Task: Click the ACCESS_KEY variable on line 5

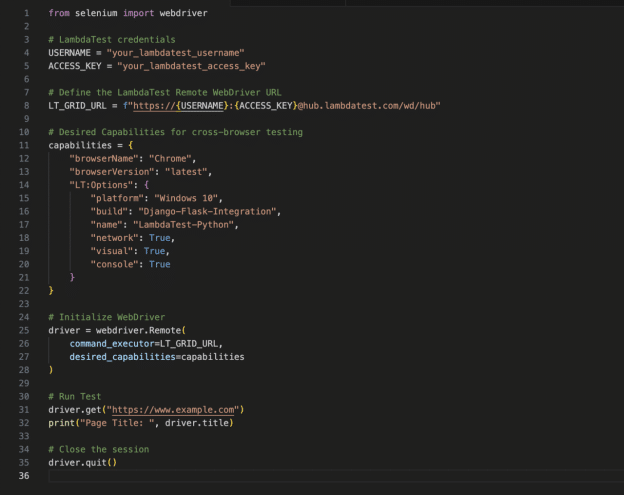Action: pos(75,66)
